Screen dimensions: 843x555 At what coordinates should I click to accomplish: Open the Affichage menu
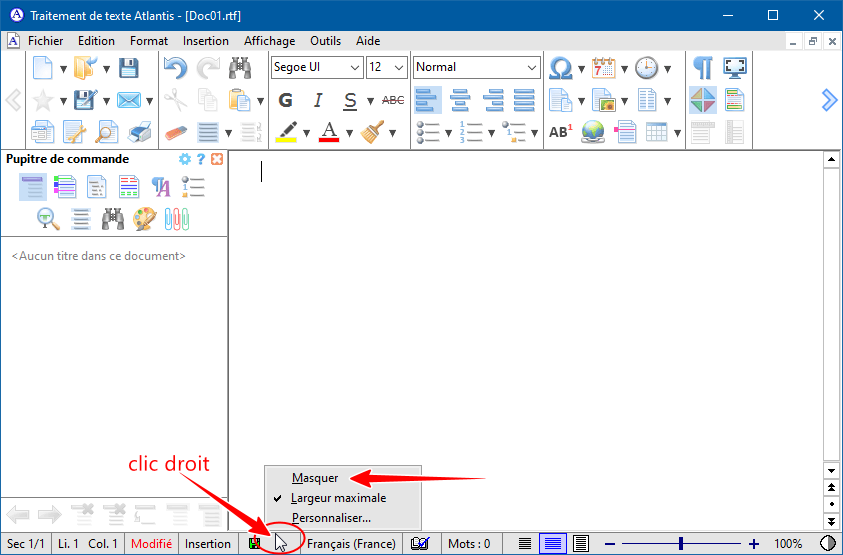pyautogui.click(x=269, y=41)
